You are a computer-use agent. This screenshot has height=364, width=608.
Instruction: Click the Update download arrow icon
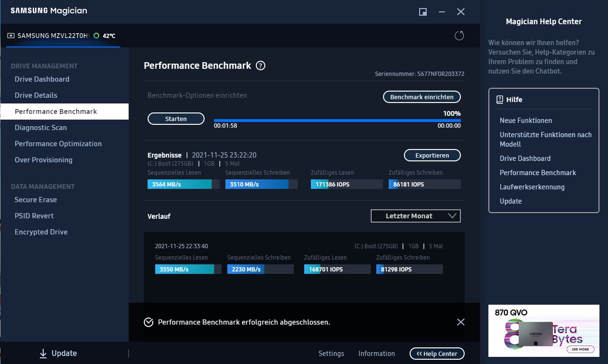[43, 353]
